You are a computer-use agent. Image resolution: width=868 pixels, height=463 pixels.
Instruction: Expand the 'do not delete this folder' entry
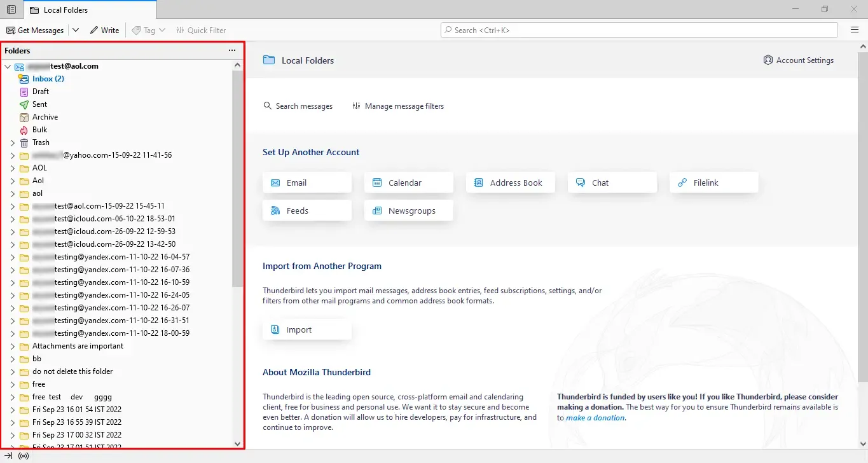pos(13,371)
